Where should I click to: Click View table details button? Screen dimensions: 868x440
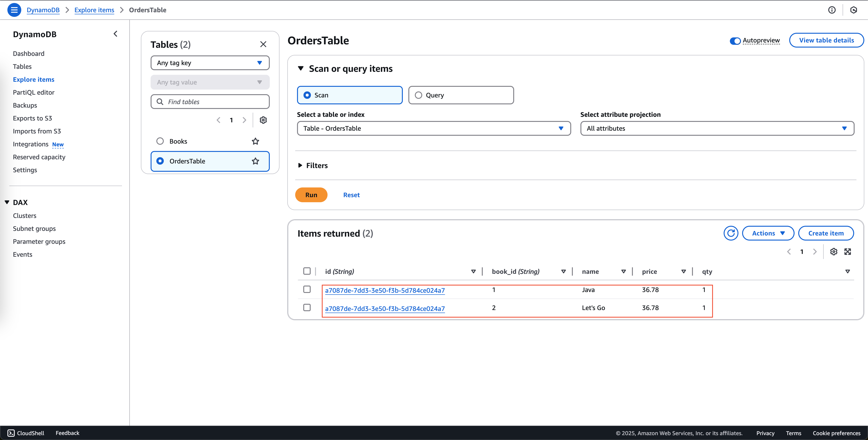tap(826, 40)
